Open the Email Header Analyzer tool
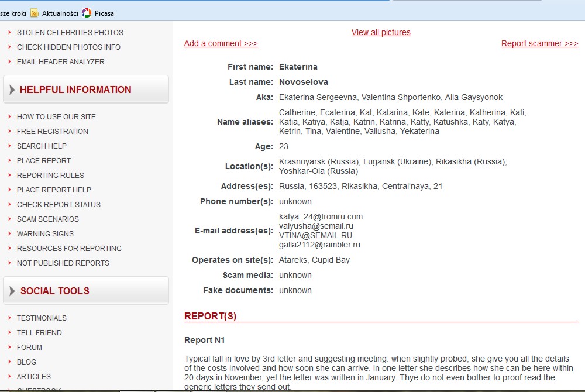 tap(61, 62)
